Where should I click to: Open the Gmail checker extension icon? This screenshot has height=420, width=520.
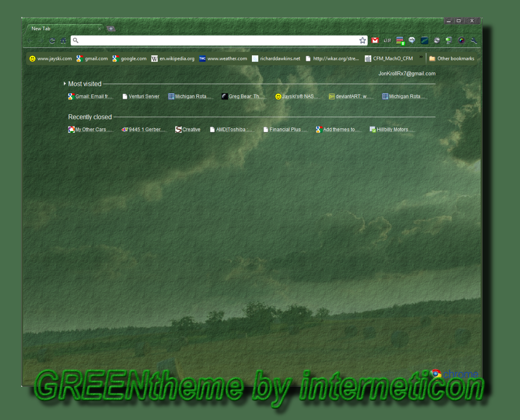pyautogui.click(x=375, y=40)
